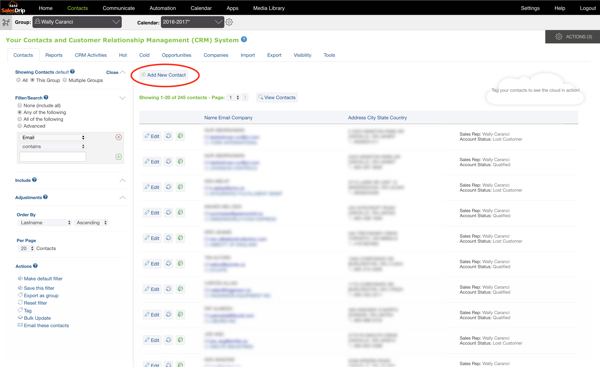Viewport: 600px width, 367px height.
Task: Click plus icon on Add New Contact
Action: (143, 75)
